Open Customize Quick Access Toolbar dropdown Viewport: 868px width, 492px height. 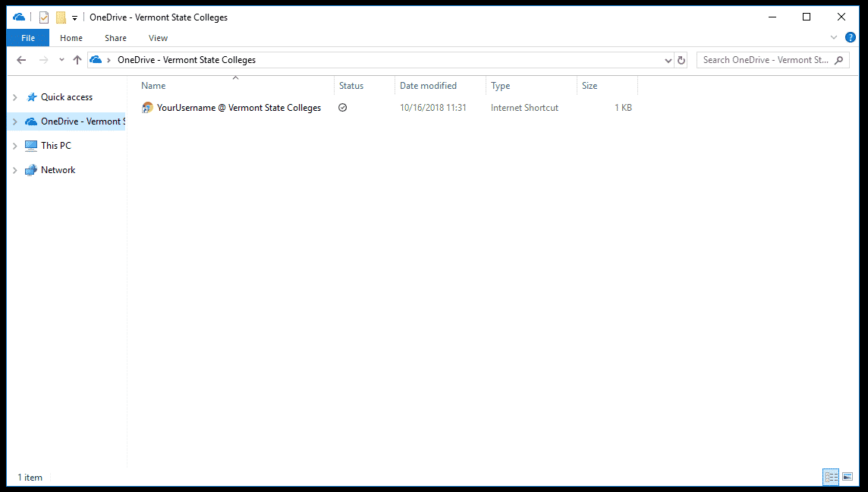74,18
